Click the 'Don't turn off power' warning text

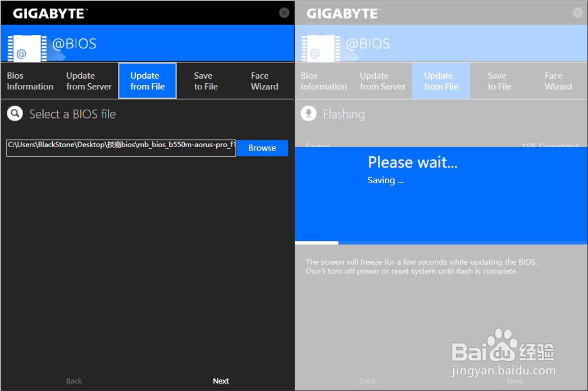coord(412,271)
